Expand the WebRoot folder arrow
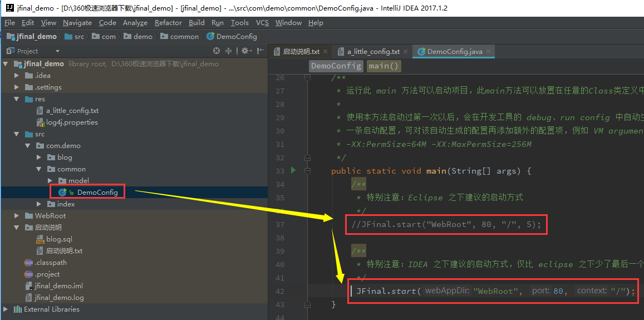 [x=17, y=216]
